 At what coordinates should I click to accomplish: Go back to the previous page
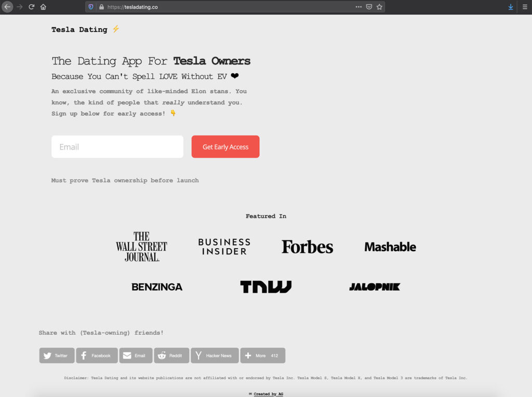point(7,7)
